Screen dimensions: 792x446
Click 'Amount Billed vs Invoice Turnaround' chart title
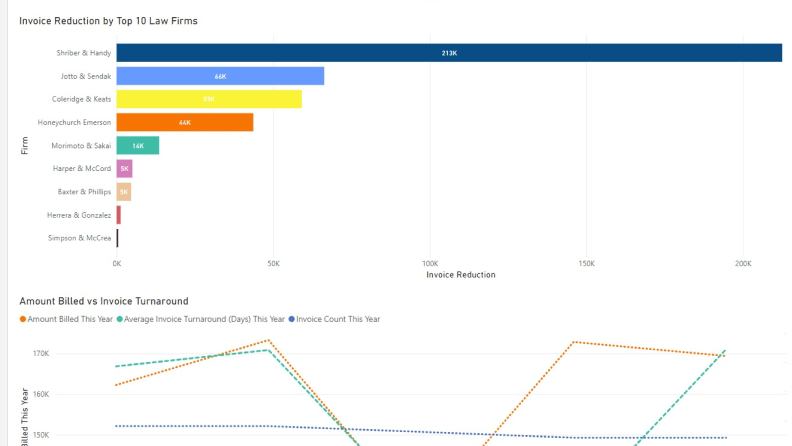point(104,301)
